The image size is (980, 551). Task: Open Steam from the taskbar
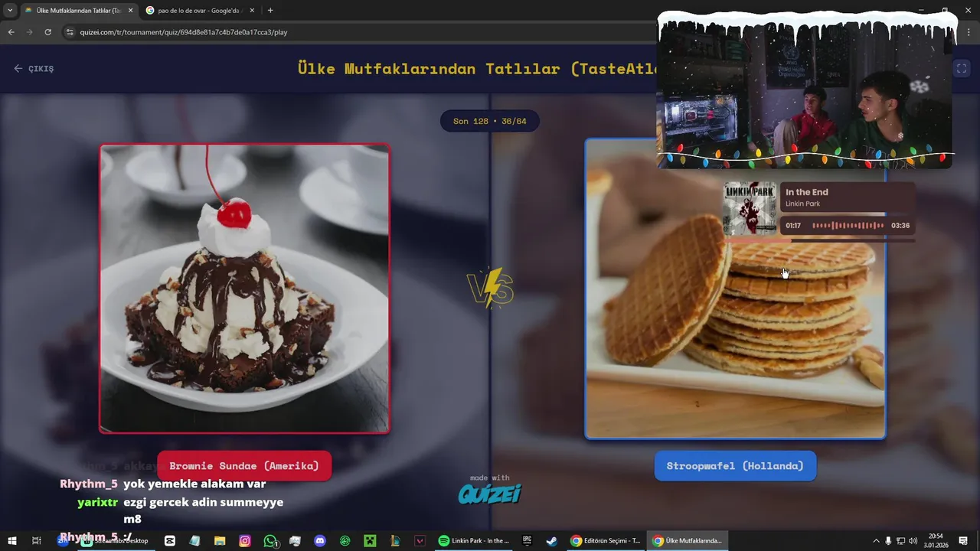click(551, 540)
